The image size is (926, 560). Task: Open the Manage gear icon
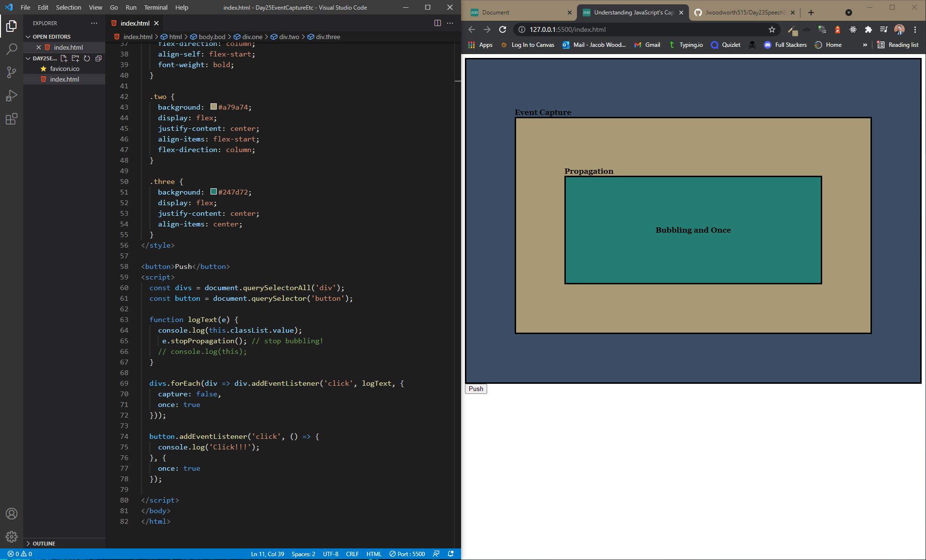coord(12,536)
